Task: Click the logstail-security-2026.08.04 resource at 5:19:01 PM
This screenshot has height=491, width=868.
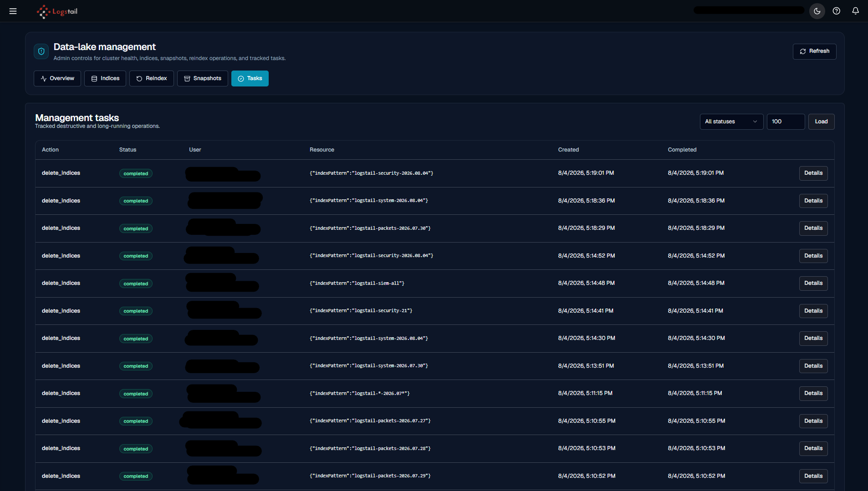Action: point(371,173)
